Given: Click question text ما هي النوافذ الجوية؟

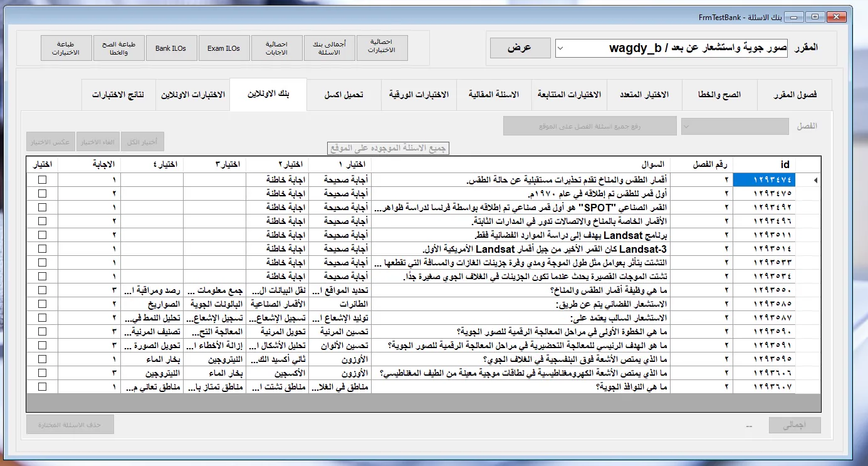Looking at the screenshot, I should (x=630, y=387).
